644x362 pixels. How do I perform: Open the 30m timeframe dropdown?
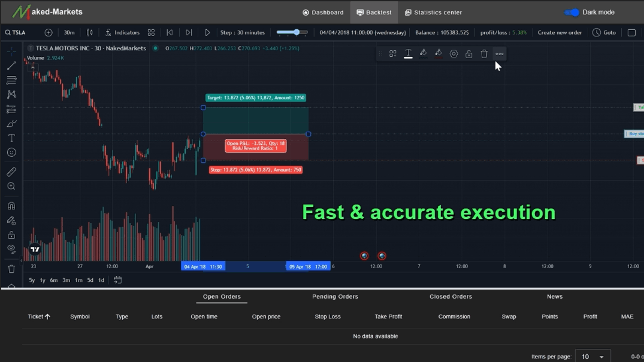point(69,32)
